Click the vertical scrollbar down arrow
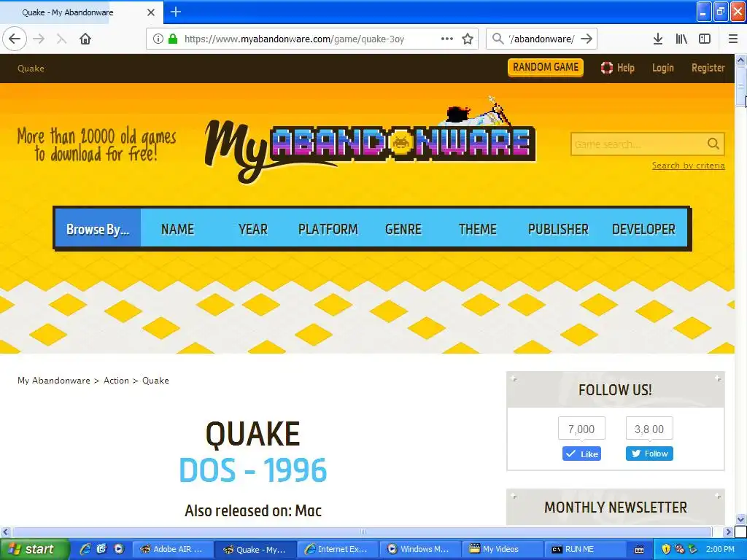The width and height of the screenshot is (747, 560). (x=741, y=519)
